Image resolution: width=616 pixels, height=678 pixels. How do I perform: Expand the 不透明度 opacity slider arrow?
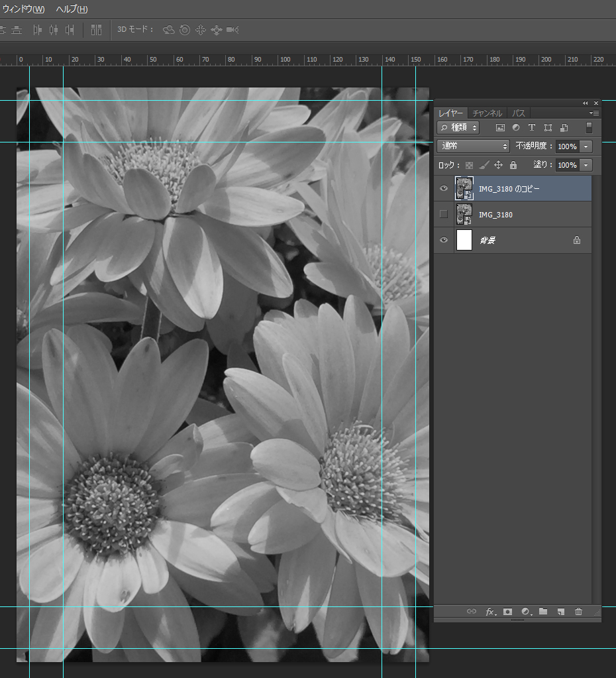point(586,146)
